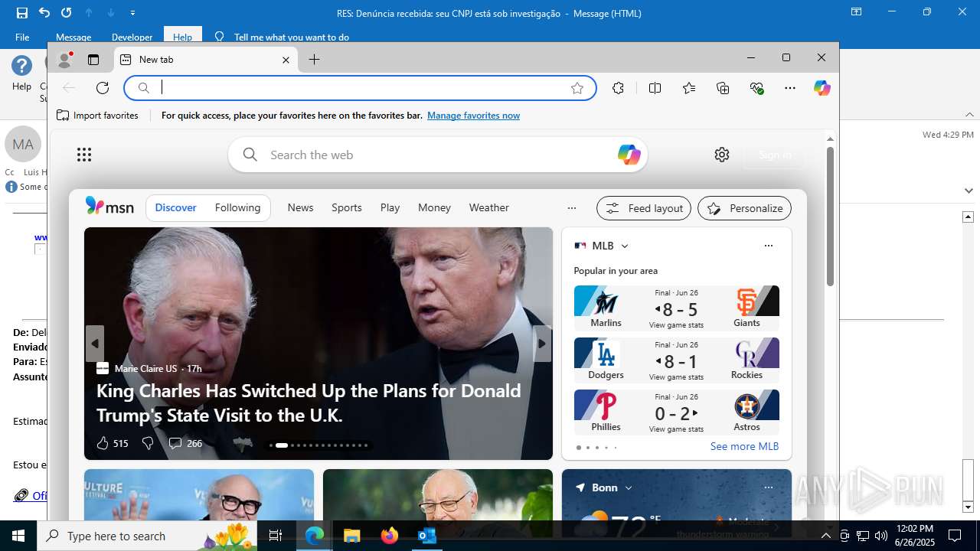This screenshot has width=980, height=551.
Task: Expand Outlook message header chevron
Action: pyautogui.click(x=969, y=191)
